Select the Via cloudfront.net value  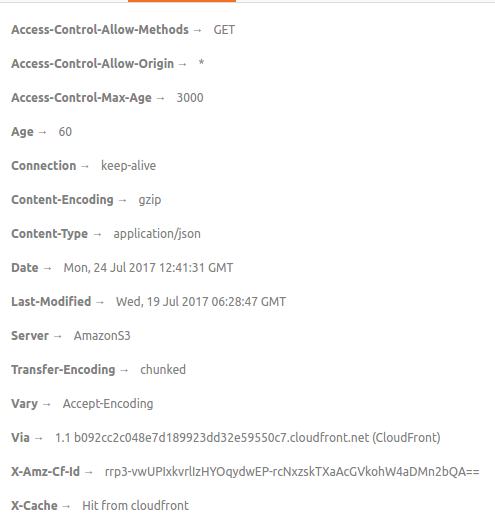tap(248, 438)
